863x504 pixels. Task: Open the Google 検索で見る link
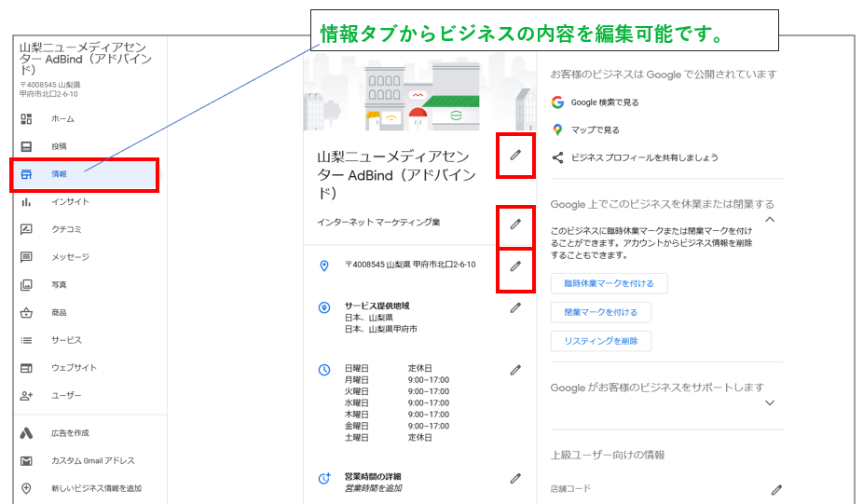(605, 102)
